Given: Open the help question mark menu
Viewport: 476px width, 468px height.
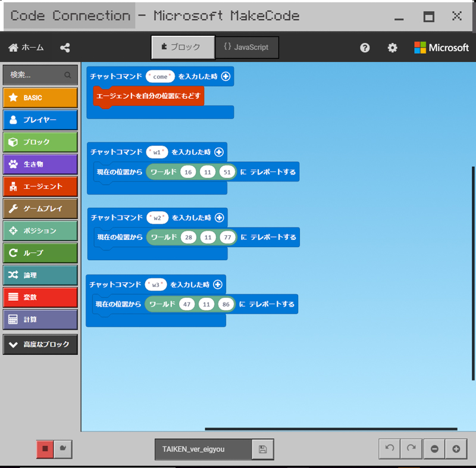Looking at the screenshot, I should pos(365,48).
